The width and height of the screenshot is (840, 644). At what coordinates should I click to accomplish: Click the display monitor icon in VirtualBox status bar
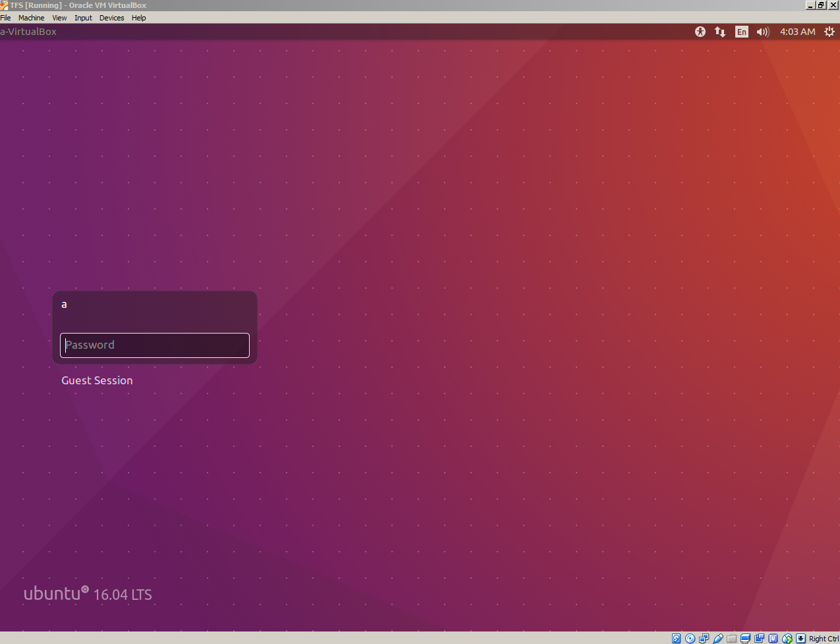pos(746,638)
